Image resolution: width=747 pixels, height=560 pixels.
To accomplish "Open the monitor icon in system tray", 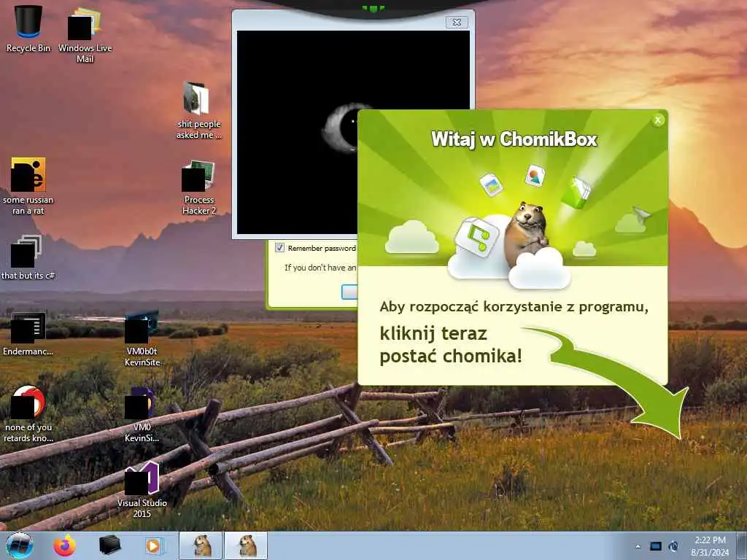I will click(x=656, y=546).
